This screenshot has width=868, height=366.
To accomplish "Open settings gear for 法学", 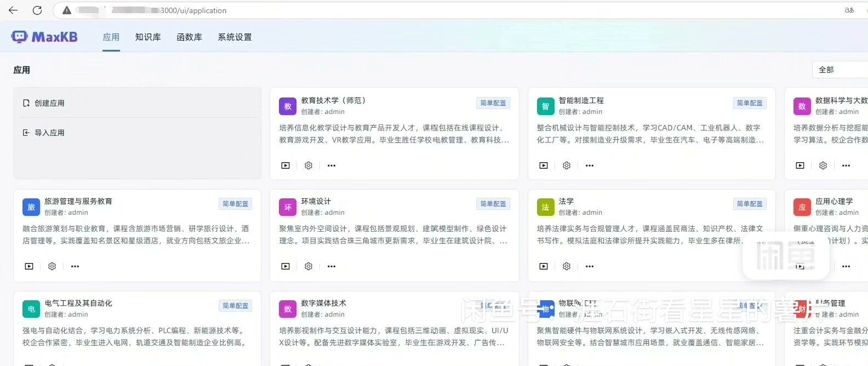I will click(x=567, y=266).
